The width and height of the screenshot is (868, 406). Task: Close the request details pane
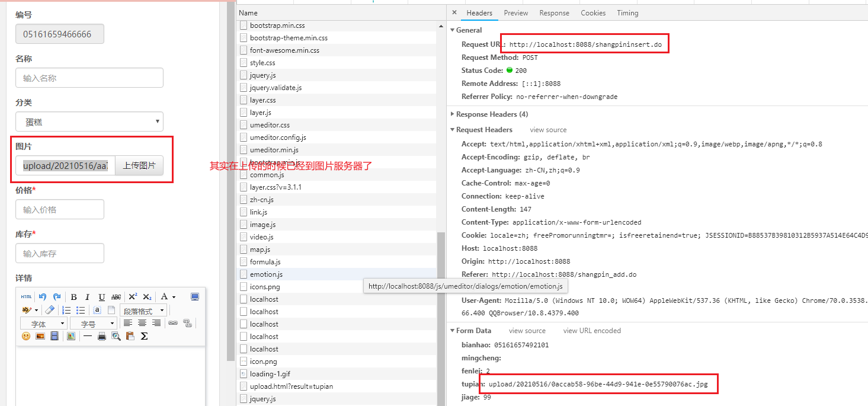pos(454,12)
